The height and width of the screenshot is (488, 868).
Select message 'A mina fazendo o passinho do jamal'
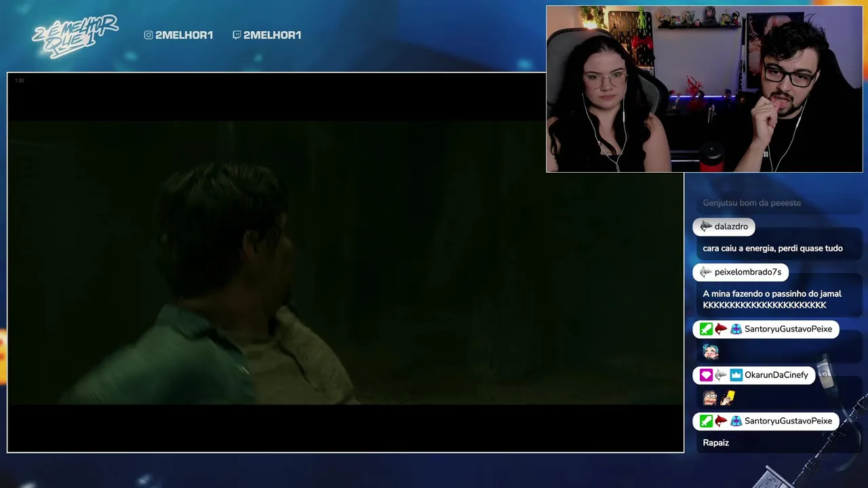tap(772, 293)
